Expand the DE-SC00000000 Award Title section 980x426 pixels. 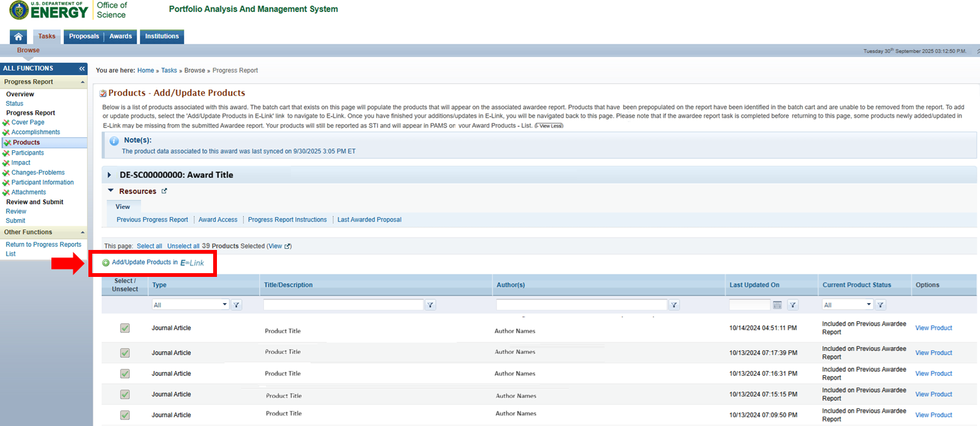click(110, 175)
